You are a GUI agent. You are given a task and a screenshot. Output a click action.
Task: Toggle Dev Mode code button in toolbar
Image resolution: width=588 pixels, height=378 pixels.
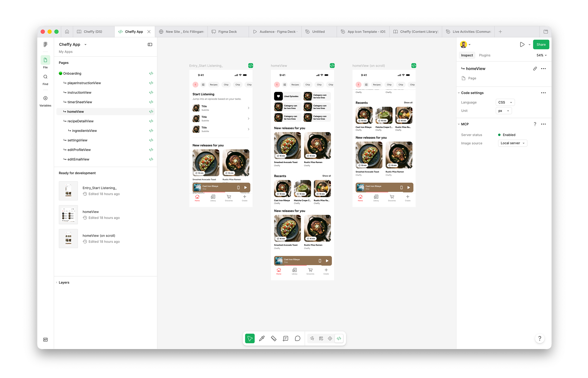(339, 338)
